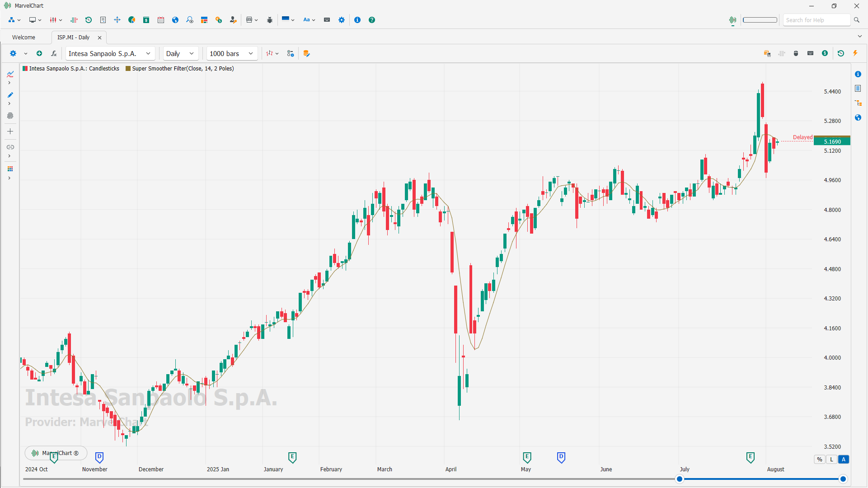Screen dimensions: 868x488
Task: Open the blue flag theme dropdown arrow
Action: tap(293, 20)
